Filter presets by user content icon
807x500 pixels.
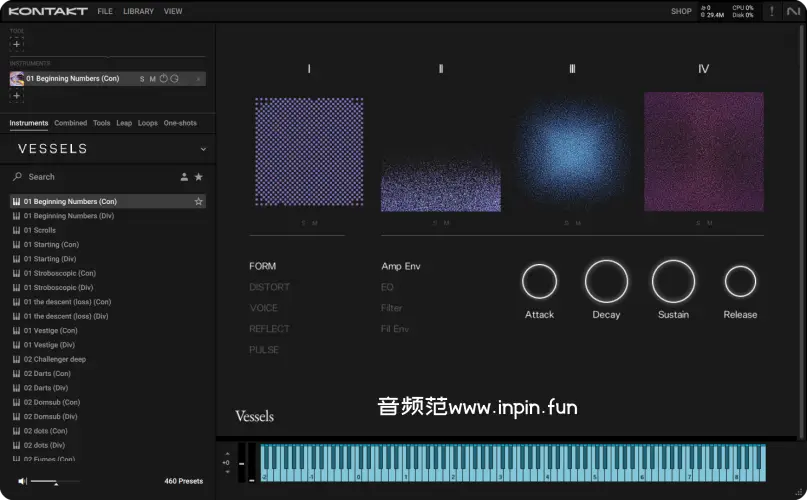tap(184, 177)
